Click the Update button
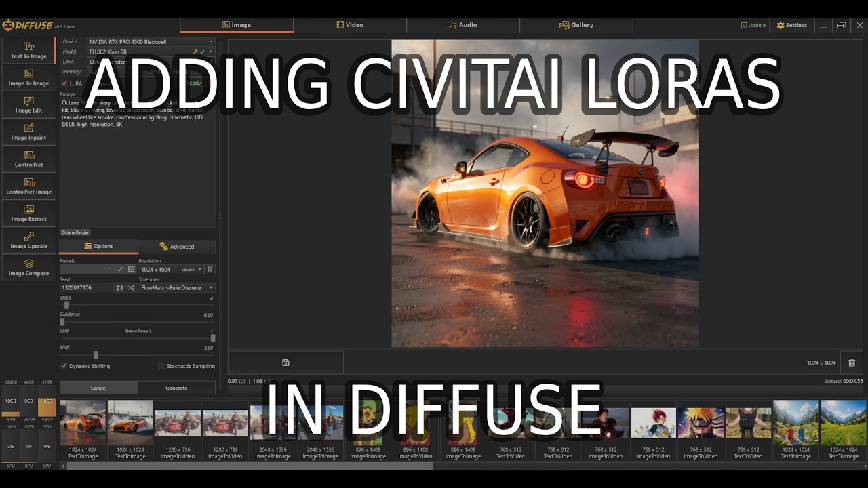 753,25
